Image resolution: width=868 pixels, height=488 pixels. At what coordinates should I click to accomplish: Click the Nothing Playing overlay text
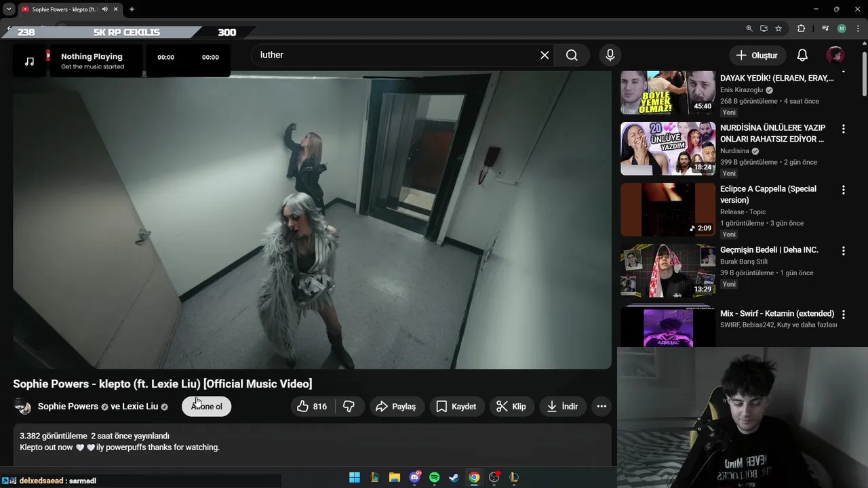92,57
